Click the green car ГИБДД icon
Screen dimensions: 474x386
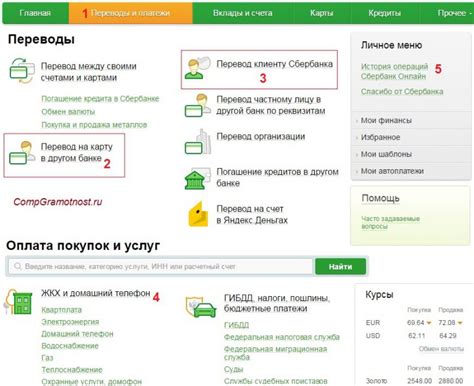tap(201, 307)
